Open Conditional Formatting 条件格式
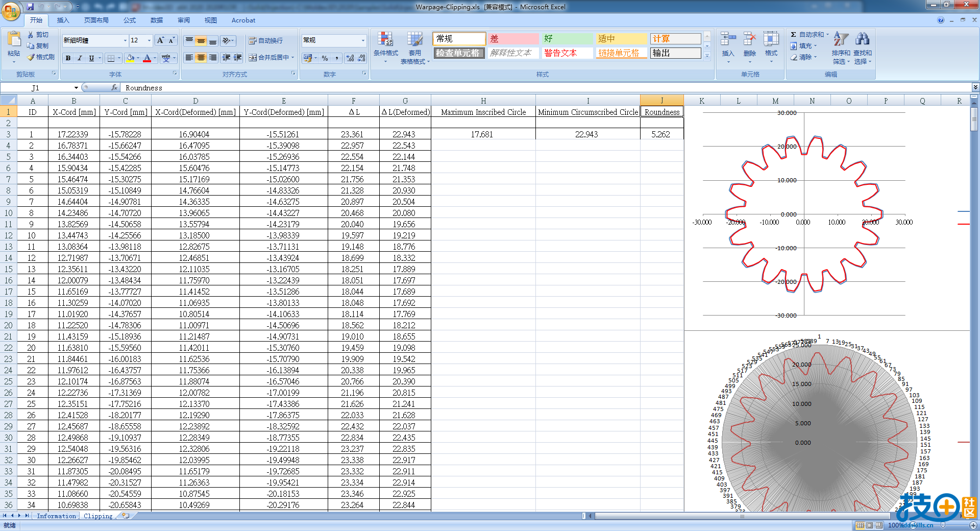This screenshot has width=980, height=531. [385, 47]
